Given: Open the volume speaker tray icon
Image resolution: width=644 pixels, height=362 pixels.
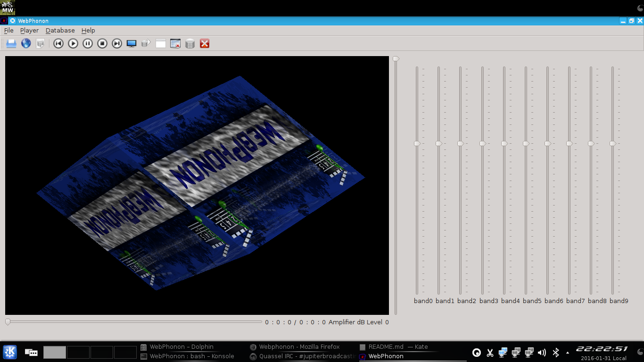Looking at the screenshot, I should [x=542, y=352].
